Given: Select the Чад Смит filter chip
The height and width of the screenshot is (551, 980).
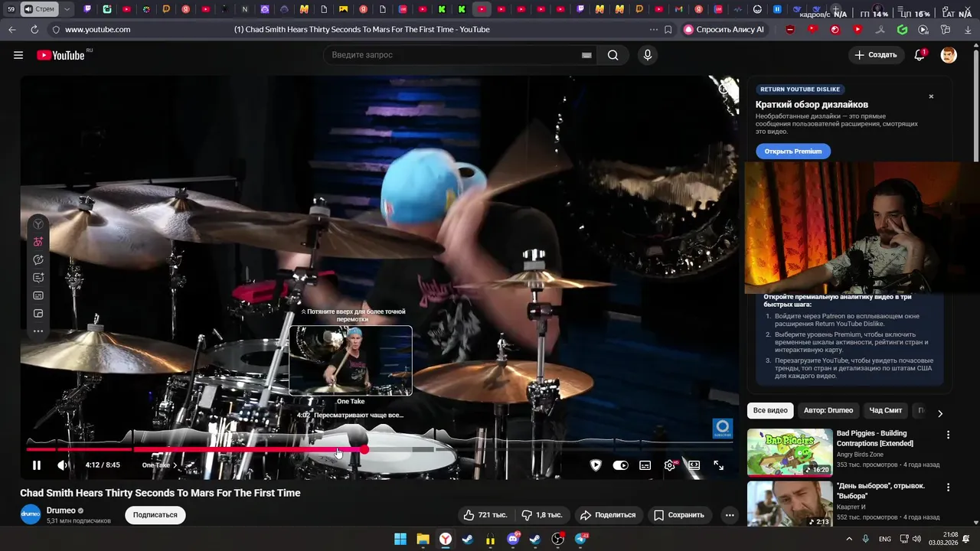Looking at the screenshot, I should click(886, 411).
